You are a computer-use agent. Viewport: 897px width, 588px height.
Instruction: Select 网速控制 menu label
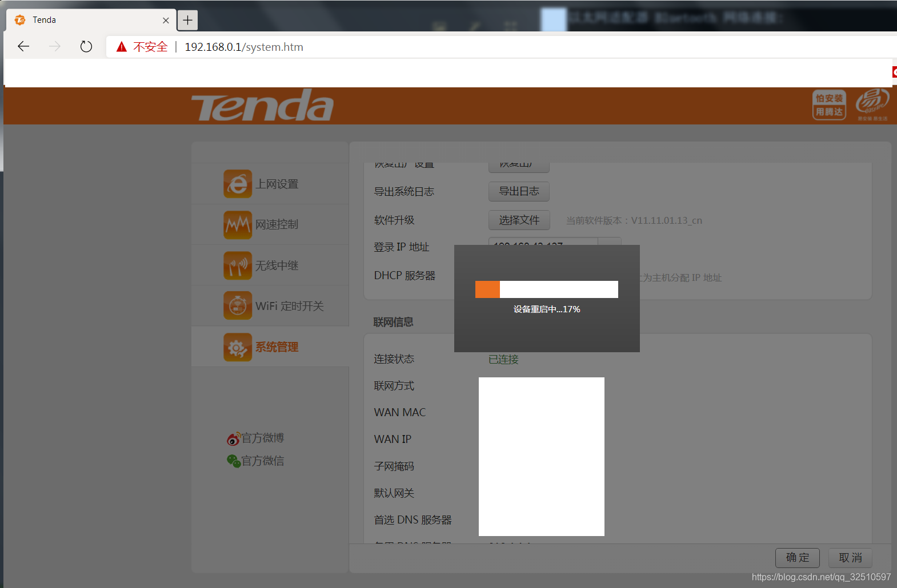point(277,224)
